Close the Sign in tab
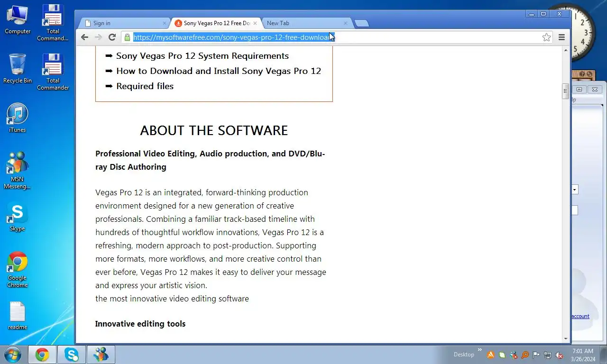Image resolution: width=607 pixels, height=364 pixels. click(x=165, y=23)
